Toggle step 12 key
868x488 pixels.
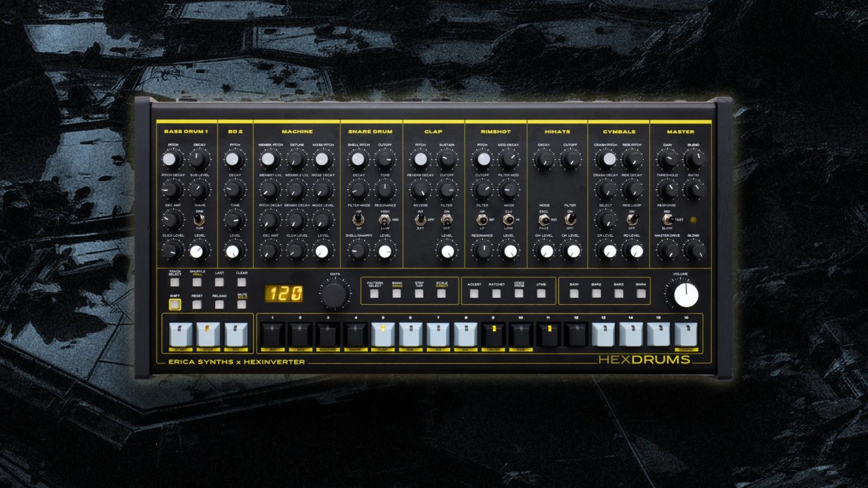tap(576, 334)
